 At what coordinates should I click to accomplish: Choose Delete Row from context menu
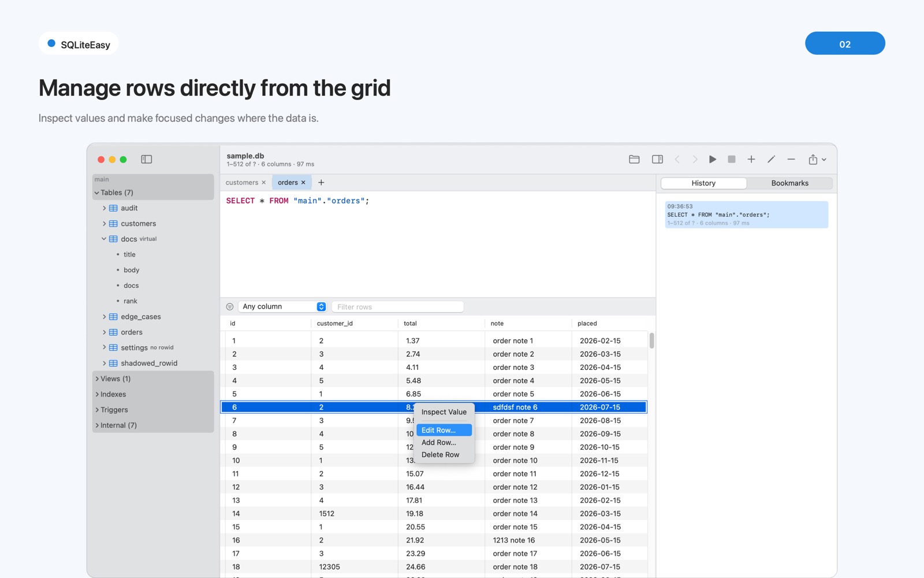tap(444, 455)
